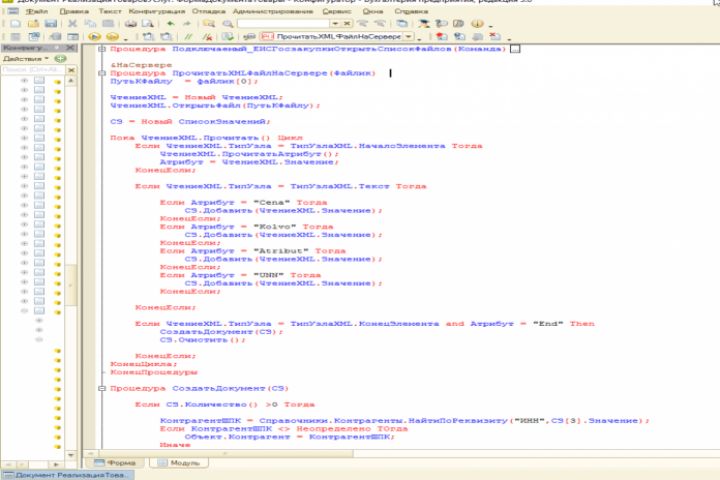Viewport: 720px width, 480px height.
Task: Start debugging with the yellow play icon
Action: tap(95, 36)
